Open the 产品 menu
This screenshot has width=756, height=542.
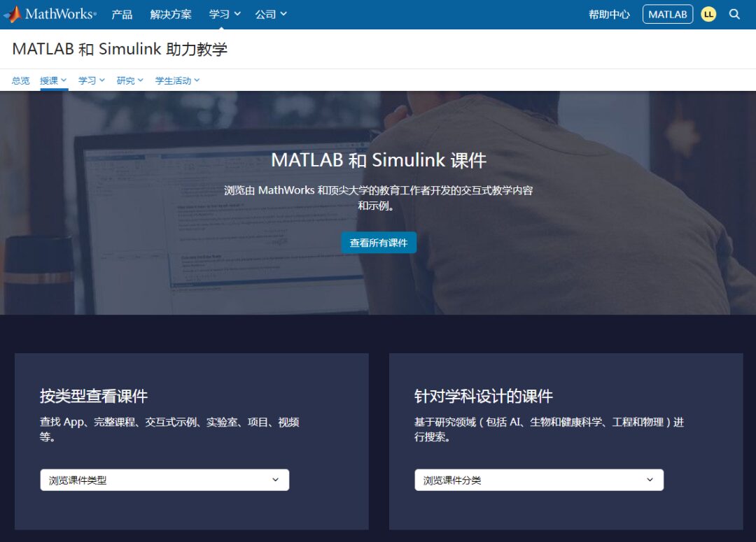pyautogui.click(x=122, y=15)
